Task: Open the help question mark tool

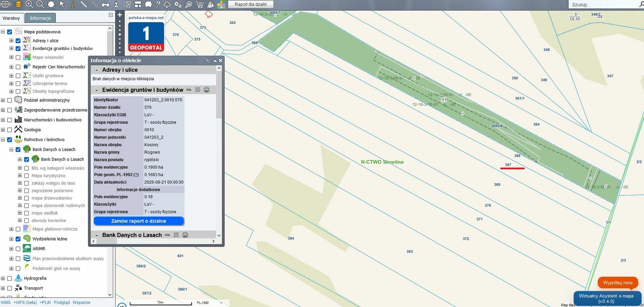Action: point(158,4)
